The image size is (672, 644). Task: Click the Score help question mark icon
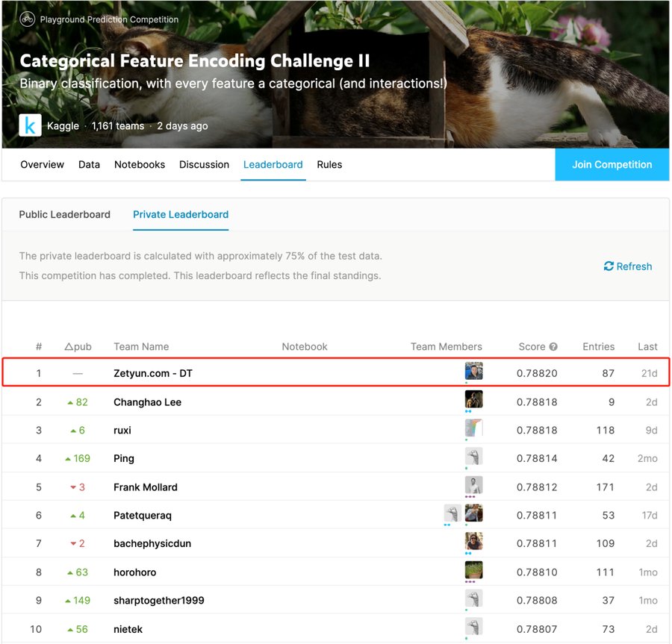553,347
